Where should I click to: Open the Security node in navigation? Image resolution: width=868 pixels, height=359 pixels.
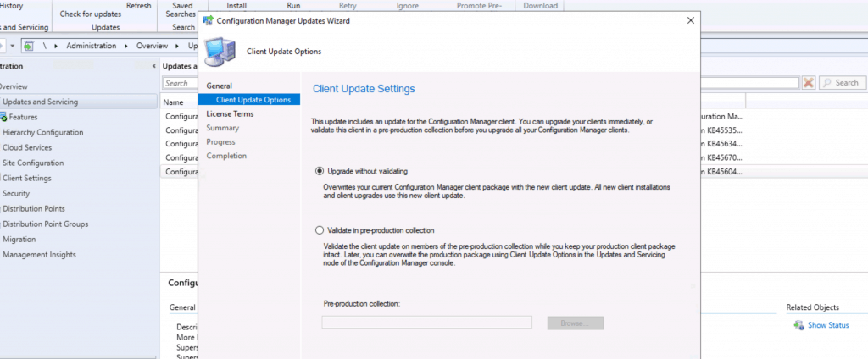click(x=16, y=194)
